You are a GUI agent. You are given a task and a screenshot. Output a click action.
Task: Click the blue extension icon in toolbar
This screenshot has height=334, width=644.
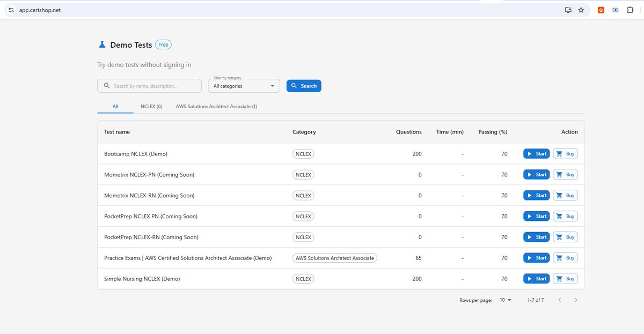coord(616,10)
